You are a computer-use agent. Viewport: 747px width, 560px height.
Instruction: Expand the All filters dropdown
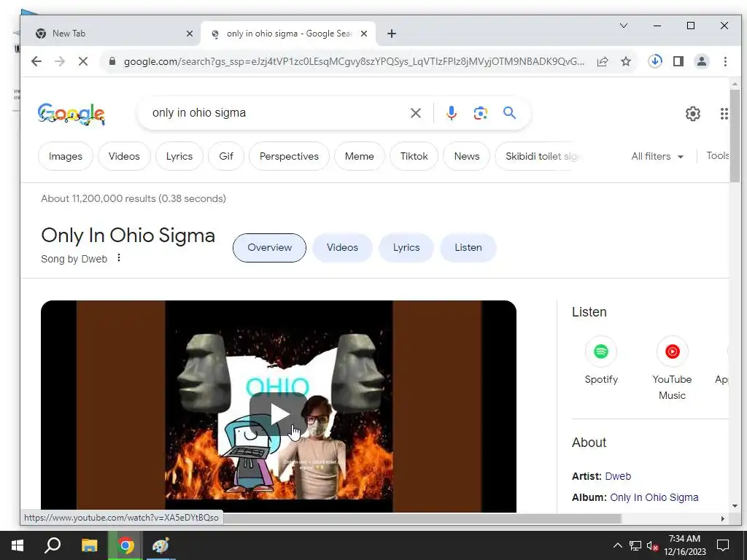657,156
